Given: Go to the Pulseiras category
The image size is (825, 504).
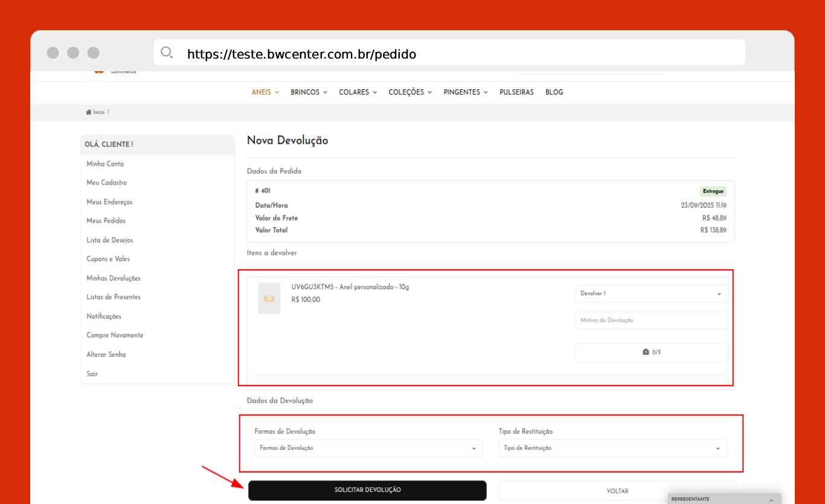Looking at the screenshot, I should [516, 92].
